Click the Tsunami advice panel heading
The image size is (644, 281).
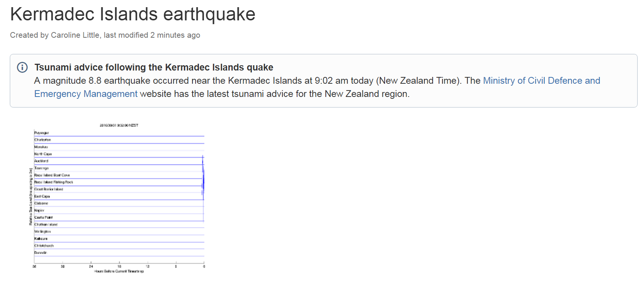(x=154, y=67)
